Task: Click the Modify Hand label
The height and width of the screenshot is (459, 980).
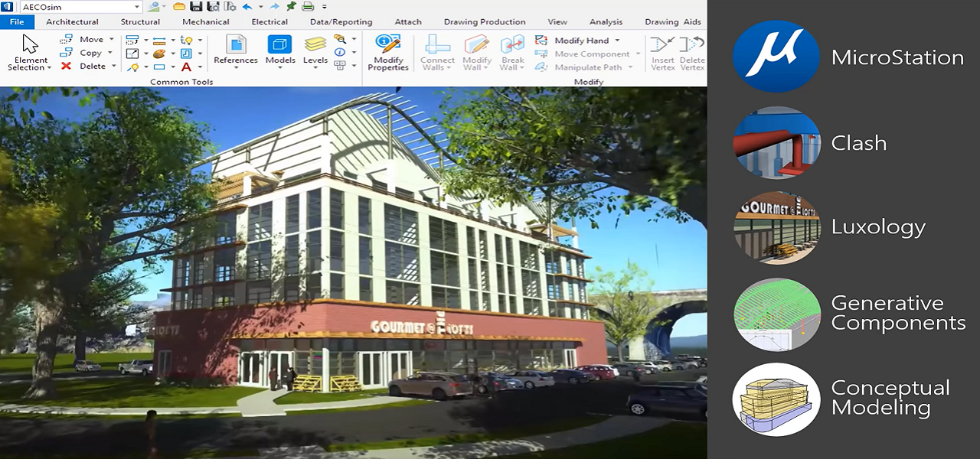Action: click(x=582, y=41)
